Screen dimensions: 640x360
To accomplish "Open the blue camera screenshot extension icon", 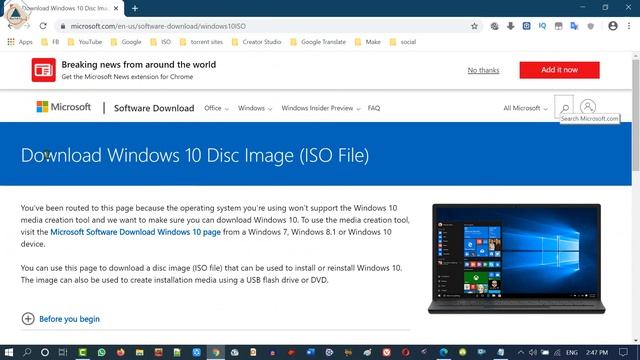I will point(527,26).
